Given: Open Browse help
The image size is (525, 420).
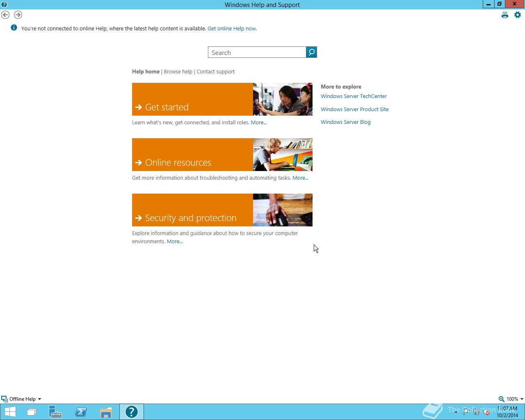Looking at the screenshot, I should click(x=178, y=71).
